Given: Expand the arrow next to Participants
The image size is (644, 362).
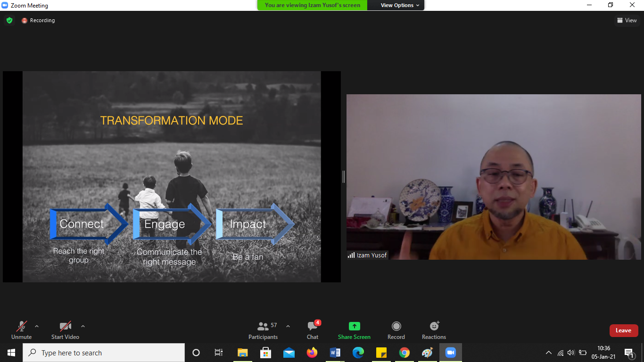Looking at the screenshot, I should pos(288,326).
